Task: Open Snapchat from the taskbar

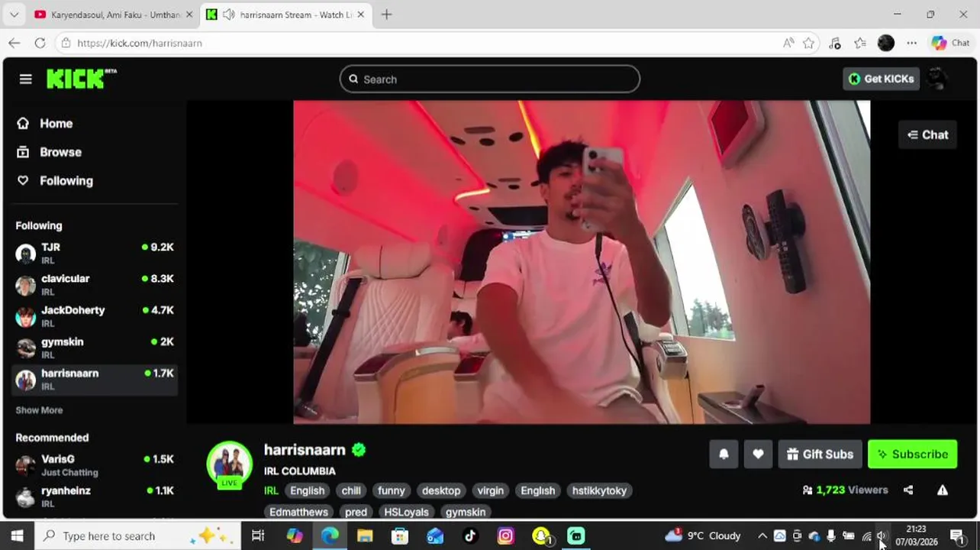Action: [x=541, y=536]
